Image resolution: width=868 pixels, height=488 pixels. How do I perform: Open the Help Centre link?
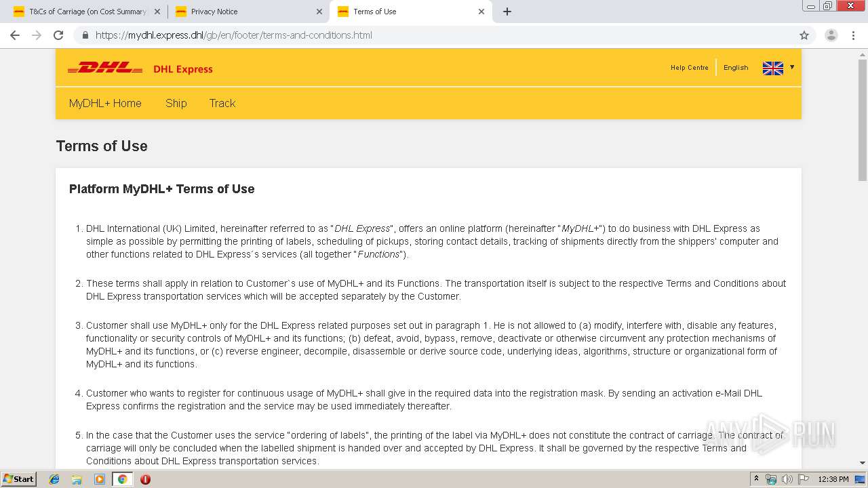[689, 68]
